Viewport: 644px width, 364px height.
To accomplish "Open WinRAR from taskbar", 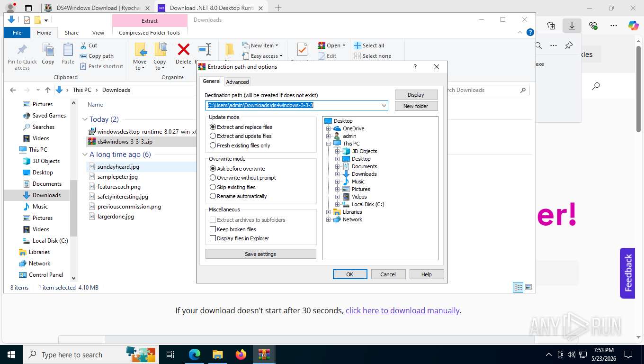I will pyautogui.click(x=264, y=355).
